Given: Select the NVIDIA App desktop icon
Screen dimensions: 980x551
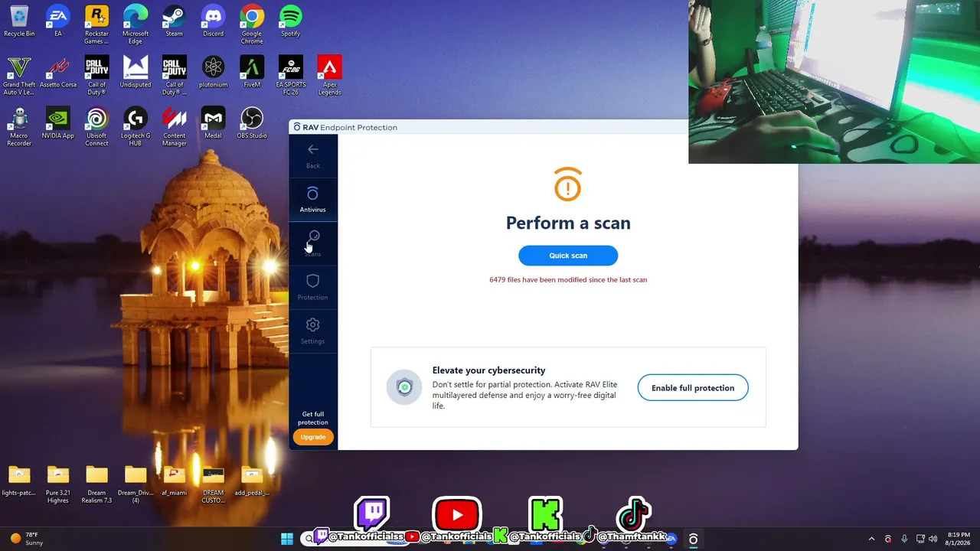Looking at the screenshot, I should coord(58,124).
